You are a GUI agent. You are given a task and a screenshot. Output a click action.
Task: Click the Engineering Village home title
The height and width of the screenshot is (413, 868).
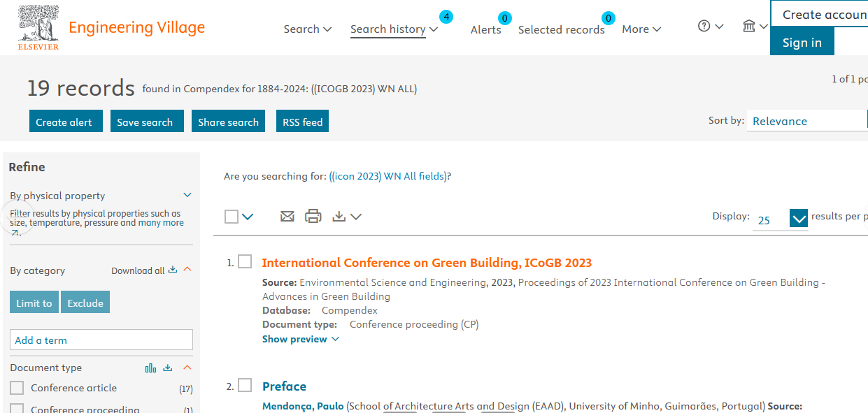point(137,27)
